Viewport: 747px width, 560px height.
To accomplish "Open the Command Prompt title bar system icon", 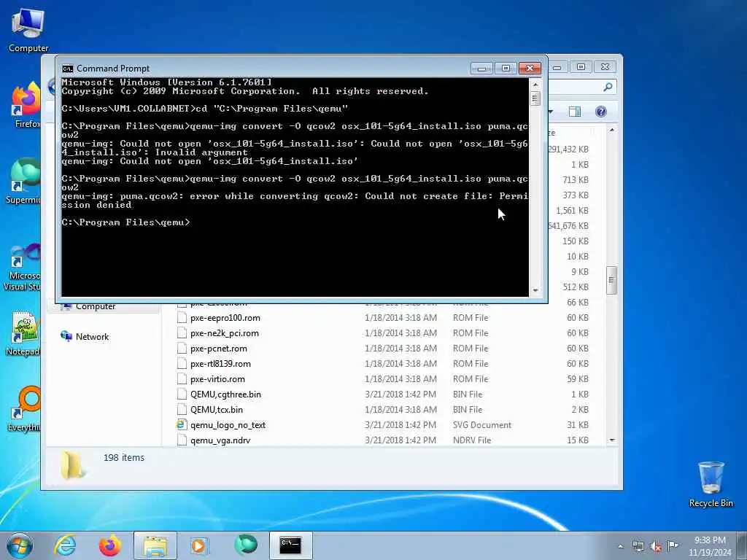I will [68, 69].
